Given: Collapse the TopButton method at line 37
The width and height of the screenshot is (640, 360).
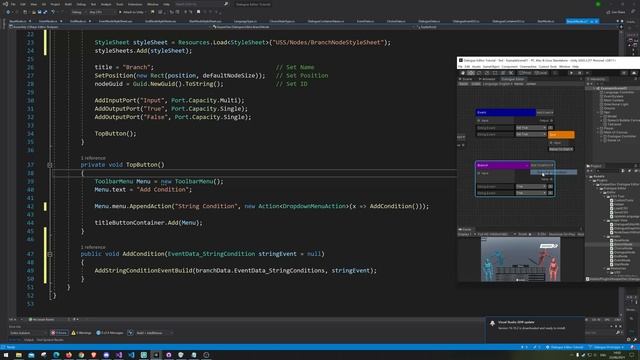Looking at the screenshot, I should point(50,165).
